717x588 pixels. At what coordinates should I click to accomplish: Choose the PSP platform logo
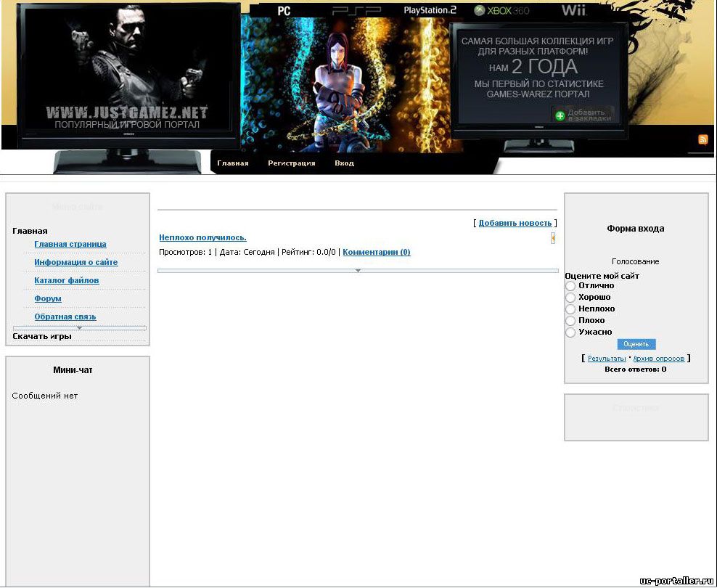pyautogui.click(x=356, y=11)
